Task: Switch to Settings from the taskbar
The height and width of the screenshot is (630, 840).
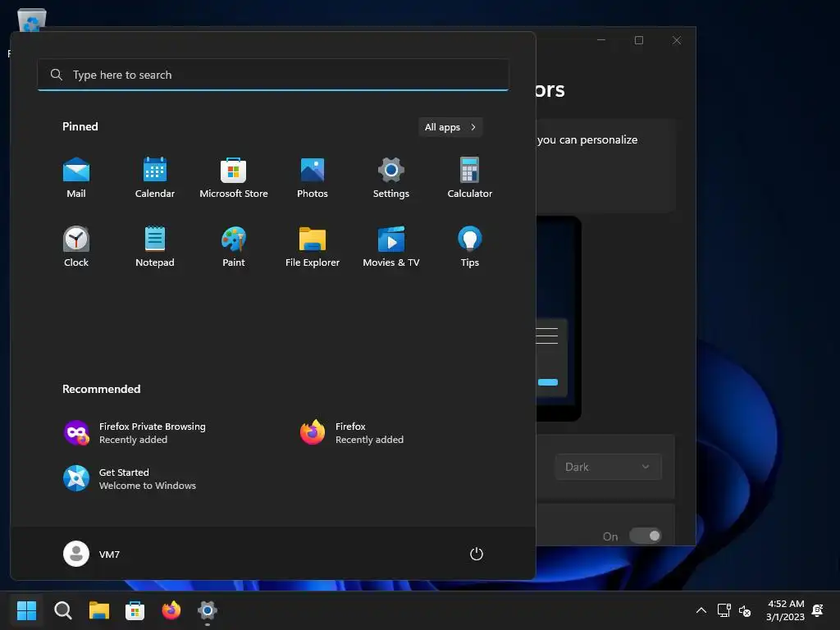Action: click(x=208, y=610)
